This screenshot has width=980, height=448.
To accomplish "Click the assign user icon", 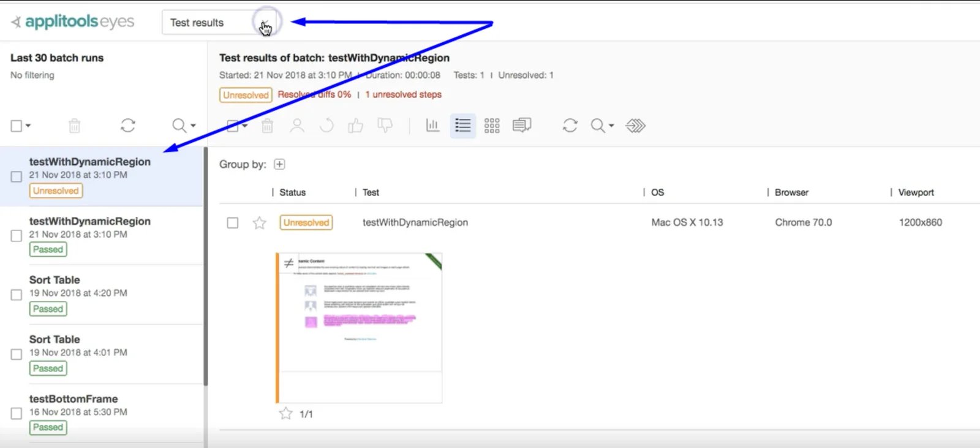I will 297,126.
